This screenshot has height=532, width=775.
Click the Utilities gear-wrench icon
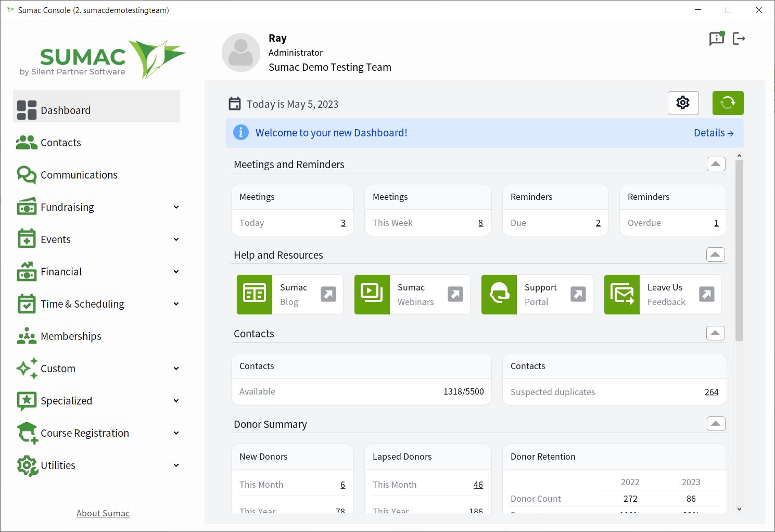[x=27, y=465]
